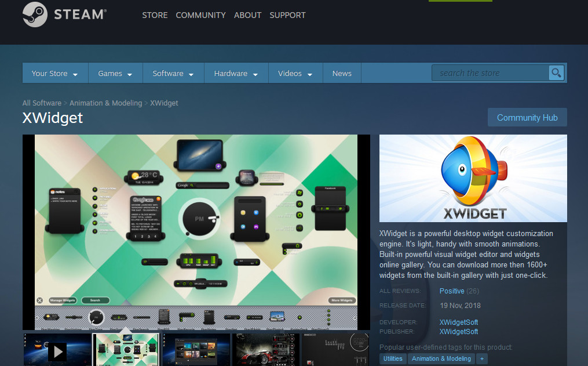Open the STORE menu
This screenshot has width=588, height=366.
pos(155,16)
